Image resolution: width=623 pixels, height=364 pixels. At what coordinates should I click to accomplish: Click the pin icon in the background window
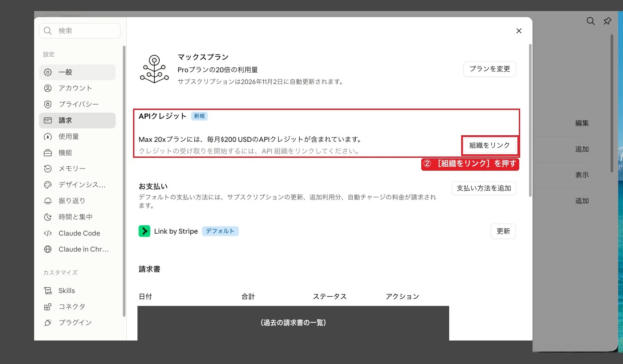click(607, 21)
